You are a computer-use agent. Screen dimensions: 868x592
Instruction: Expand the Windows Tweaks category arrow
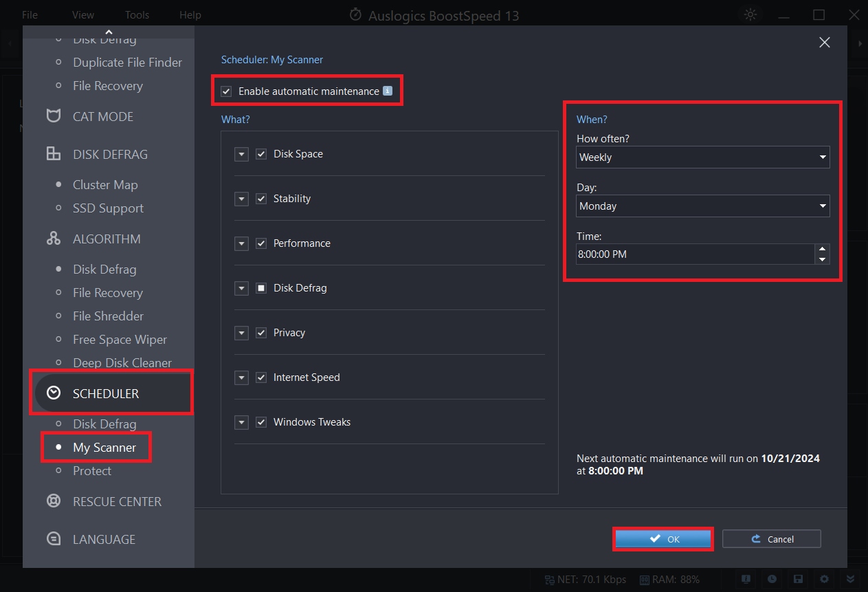[241, 422]
